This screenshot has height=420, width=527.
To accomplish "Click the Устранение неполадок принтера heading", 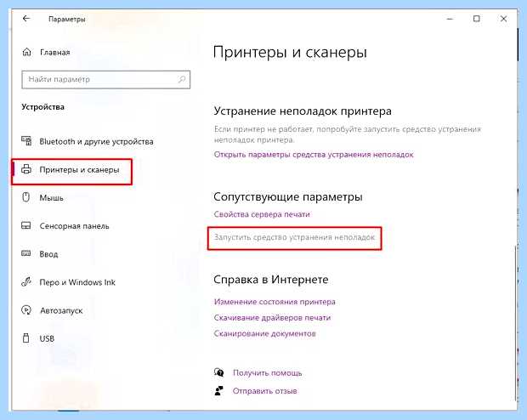I will coord(303,111).
